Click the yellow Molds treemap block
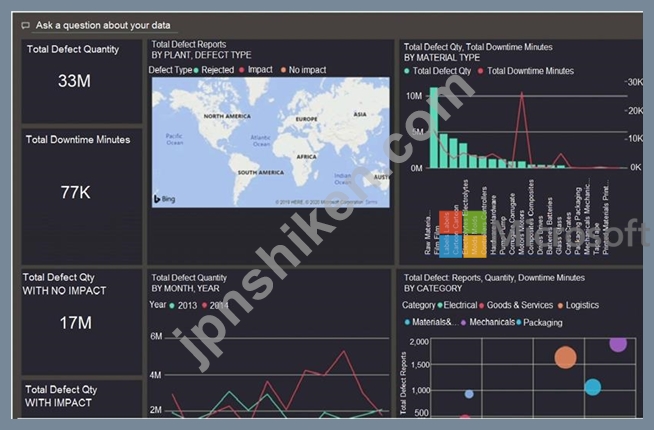Screen dimensions: 654x430 coord(475,246)
